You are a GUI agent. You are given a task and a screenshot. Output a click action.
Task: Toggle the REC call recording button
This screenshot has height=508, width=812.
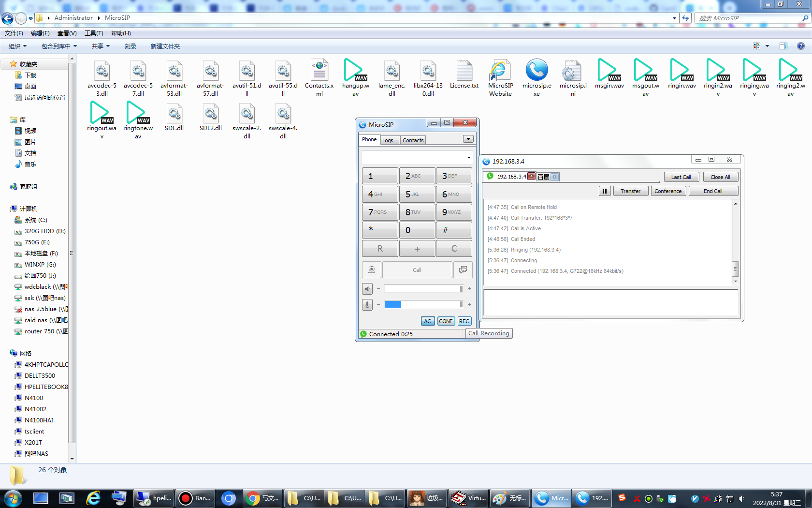pyautogui.click(x=464, y=321)
